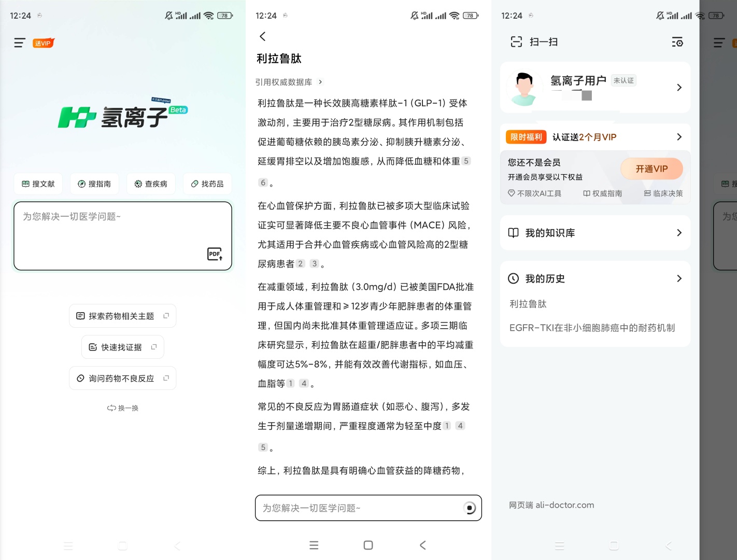Select the 查疾病 tab
Screen dimensions: 737x560
click(x=151, y=184)
